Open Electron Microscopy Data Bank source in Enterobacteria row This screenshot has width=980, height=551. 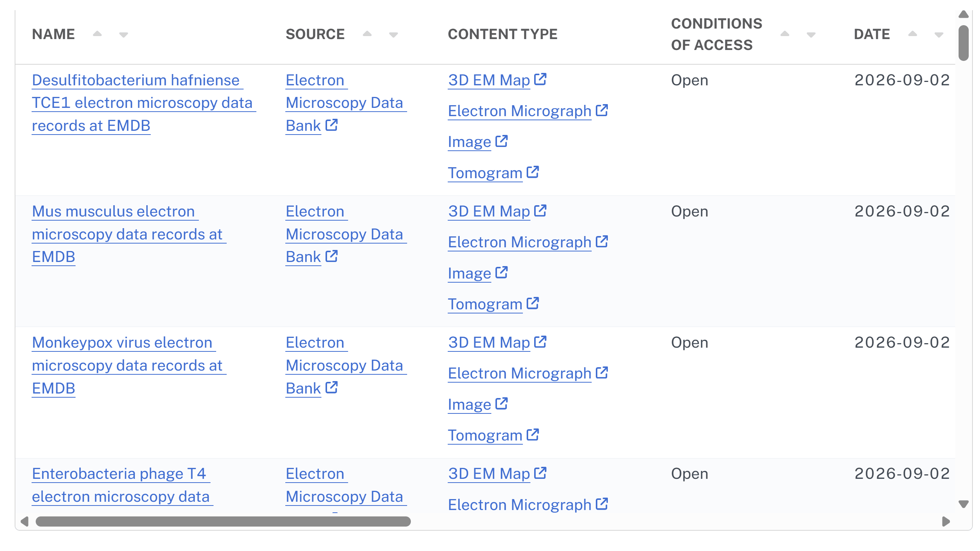pos(346,485)
